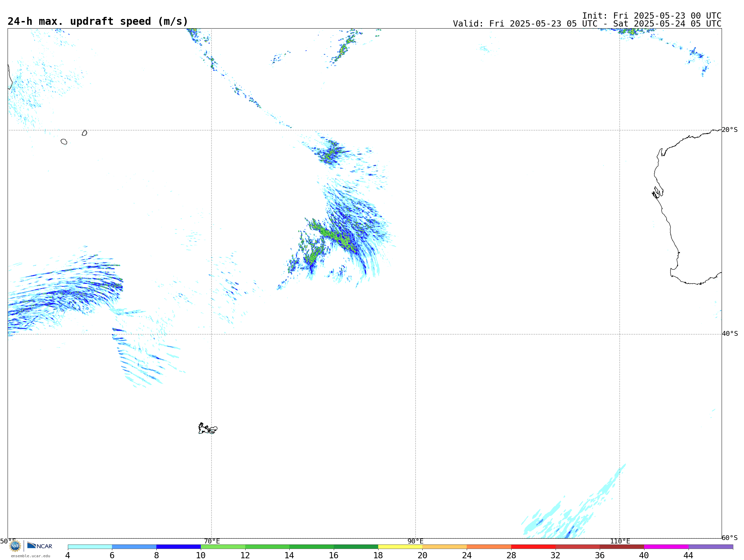
Task: Click the colorbar tick label '18'
Action: [x=378, y=555]
